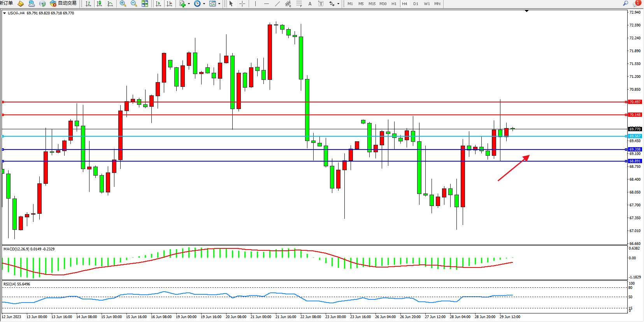Select the crosshair tool
This screenshot has height=322, width=644.
pyautogui.click(x=242, y=4)
